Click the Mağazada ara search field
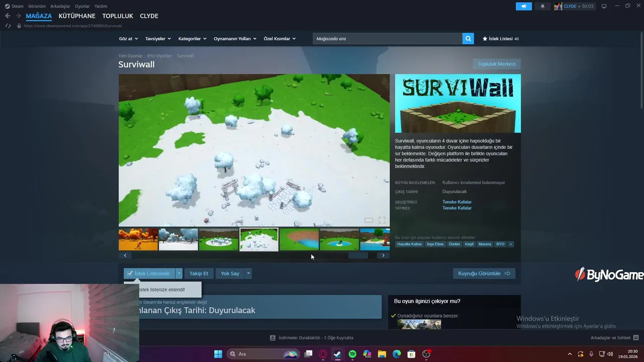This screenshot has width=644, height=362. [x=387, y=39]
